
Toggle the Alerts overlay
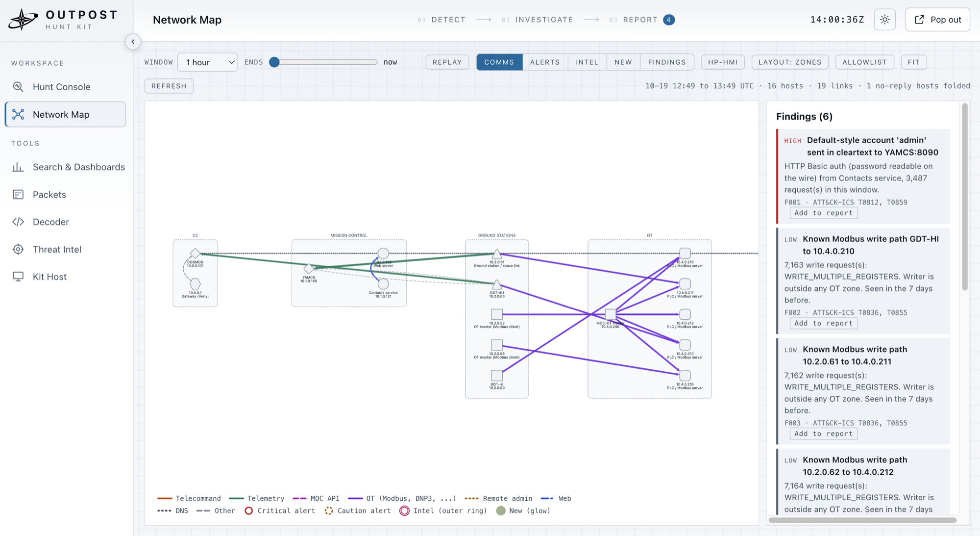pyautogui.click(x=545, y=62)
